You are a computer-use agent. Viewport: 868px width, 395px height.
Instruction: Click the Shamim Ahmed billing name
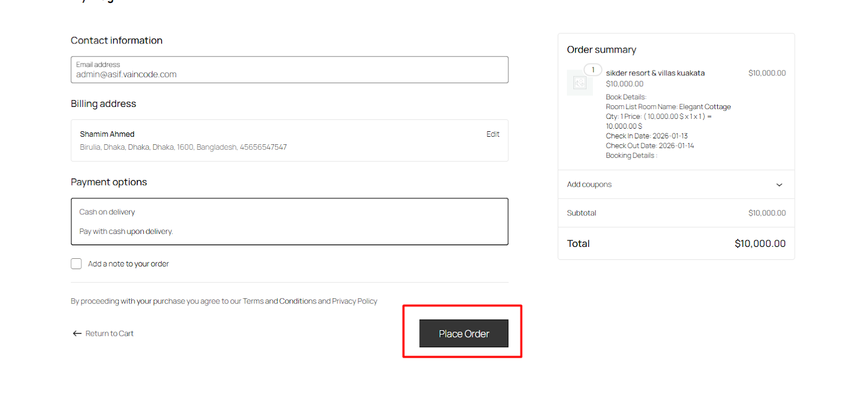click(x=107, y=134)
